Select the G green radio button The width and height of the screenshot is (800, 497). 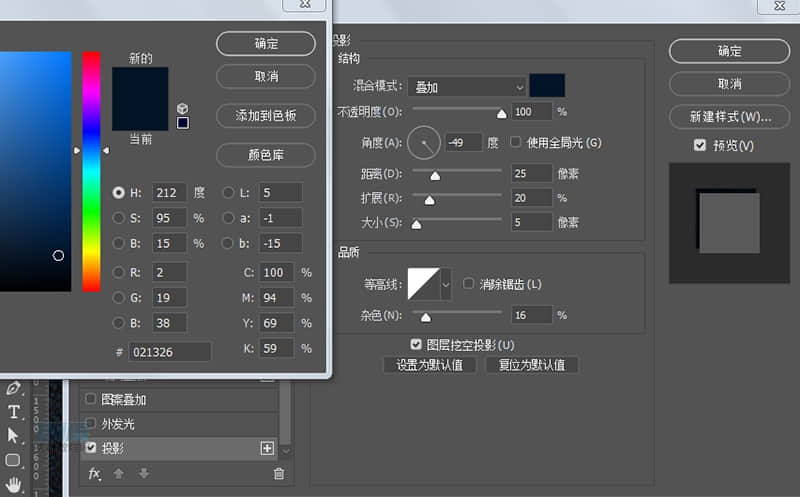coord(118,297)
